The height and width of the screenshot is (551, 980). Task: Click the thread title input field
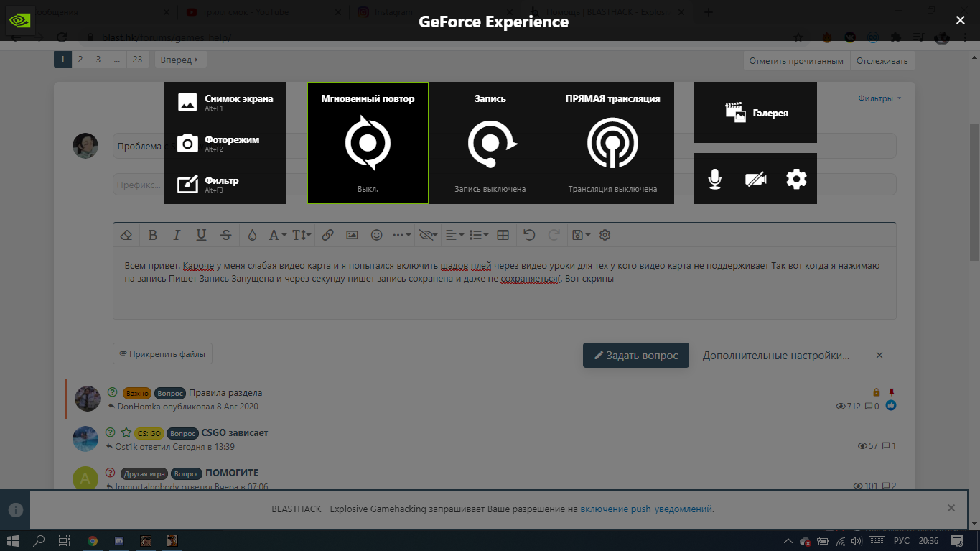(504, 146)
